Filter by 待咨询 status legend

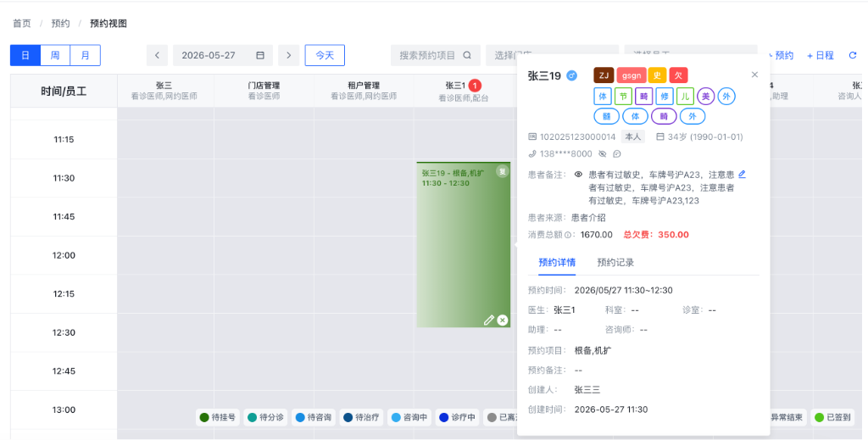point(314,417)
